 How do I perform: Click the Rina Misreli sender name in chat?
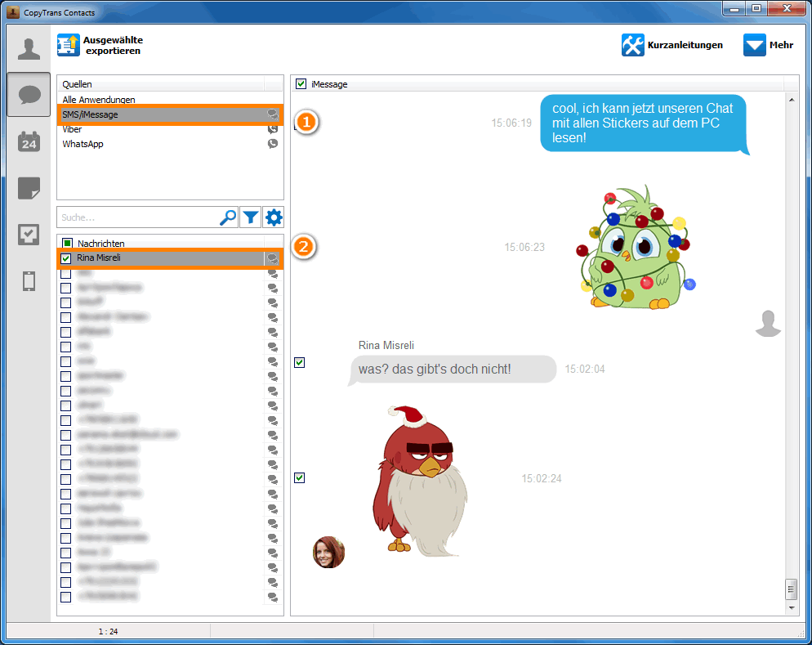coord(386,345)
